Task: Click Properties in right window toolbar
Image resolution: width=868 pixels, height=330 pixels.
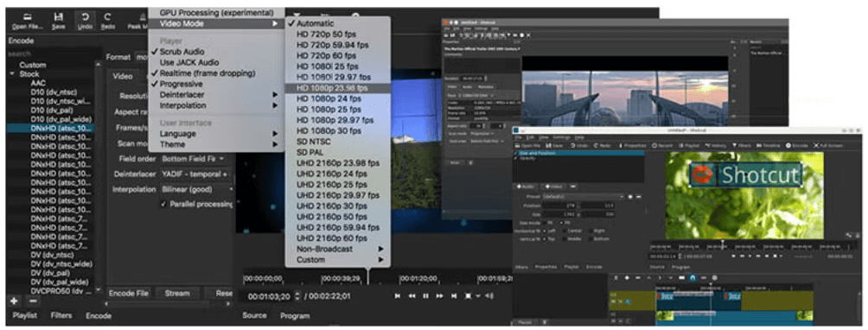Action: tap(633, 145)
